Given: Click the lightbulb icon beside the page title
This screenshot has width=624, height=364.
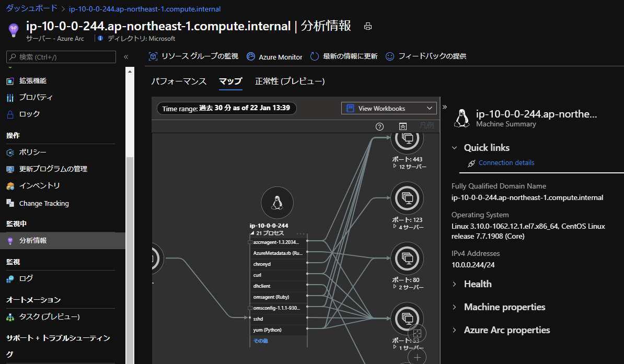Looking at the screenshot, I should point(14,29).
